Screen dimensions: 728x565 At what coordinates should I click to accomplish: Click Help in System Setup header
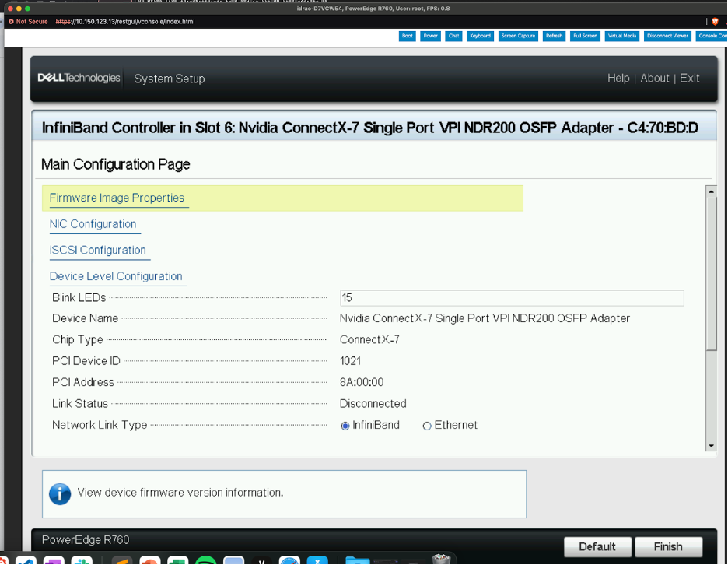(618, 78)
